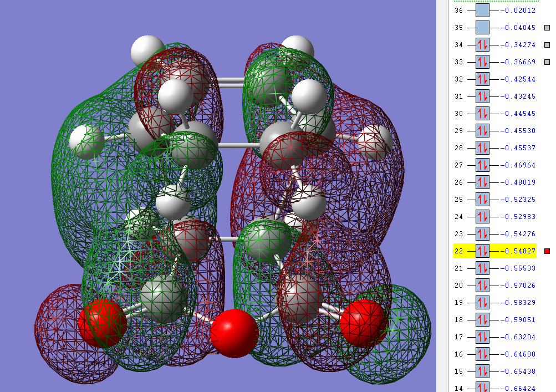Viewport: 556px width, 392px height.
Task: Pick the occupancy box of orbital 23
Action: 482,234
